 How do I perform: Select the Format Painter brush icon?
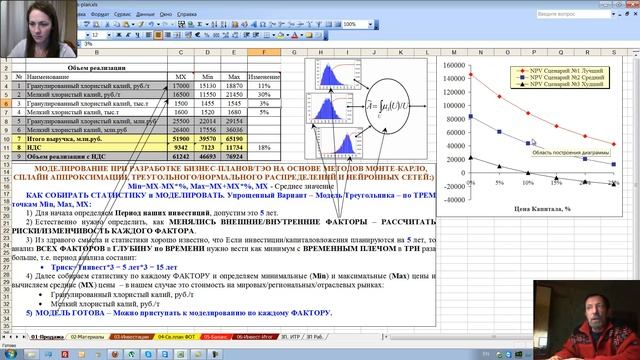pos(141,24)
